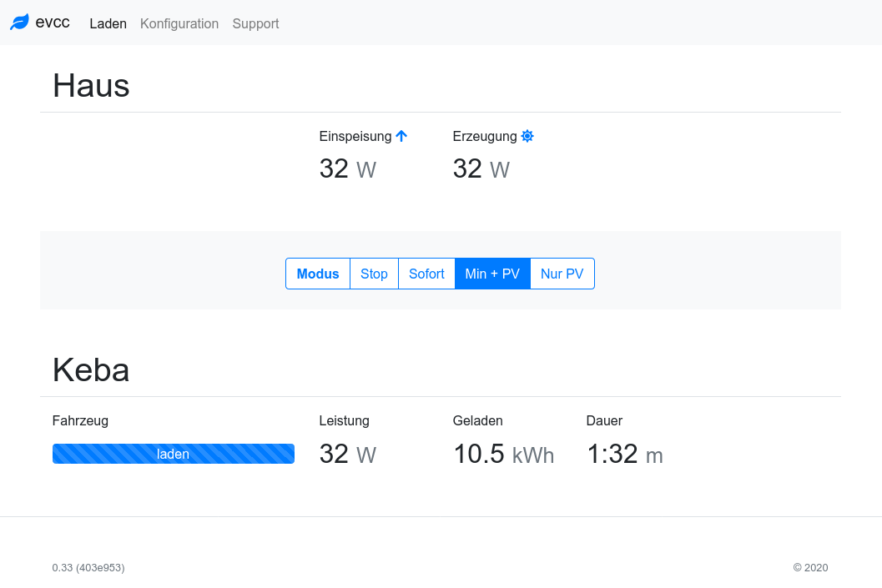
Task: Click the Modus button
Action: 318,274
